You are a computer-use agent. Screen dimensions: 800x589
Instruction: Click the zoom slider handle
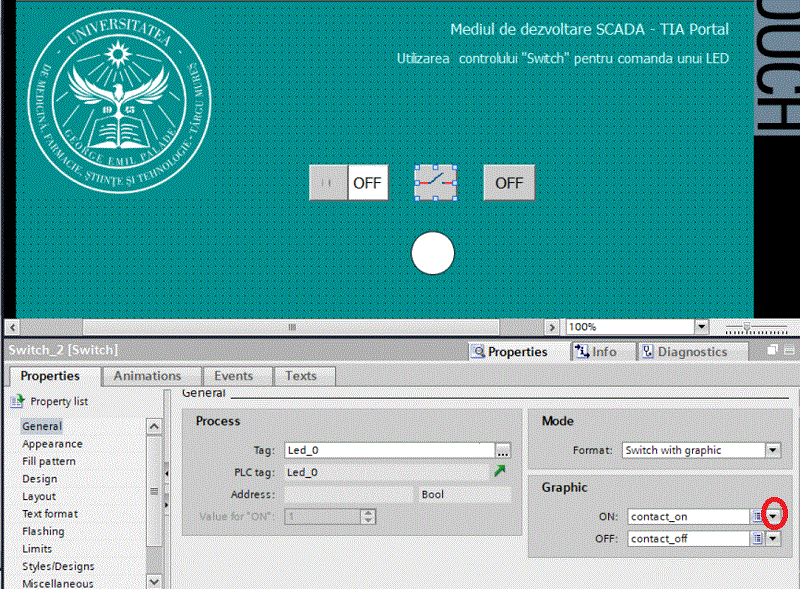point(746,327)
